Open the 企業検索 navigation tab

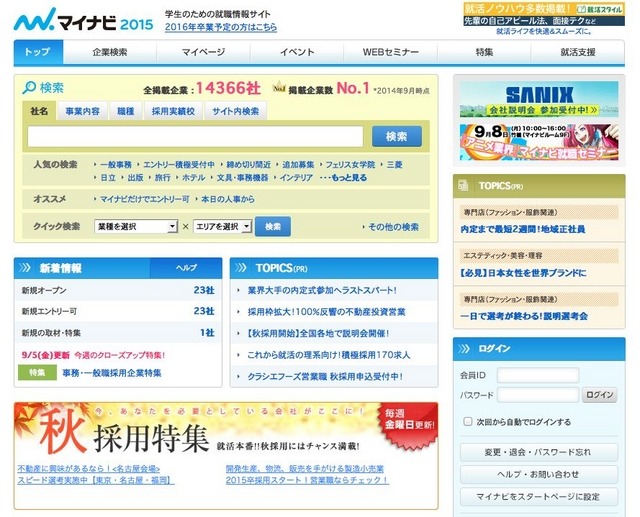click(110, 52)
